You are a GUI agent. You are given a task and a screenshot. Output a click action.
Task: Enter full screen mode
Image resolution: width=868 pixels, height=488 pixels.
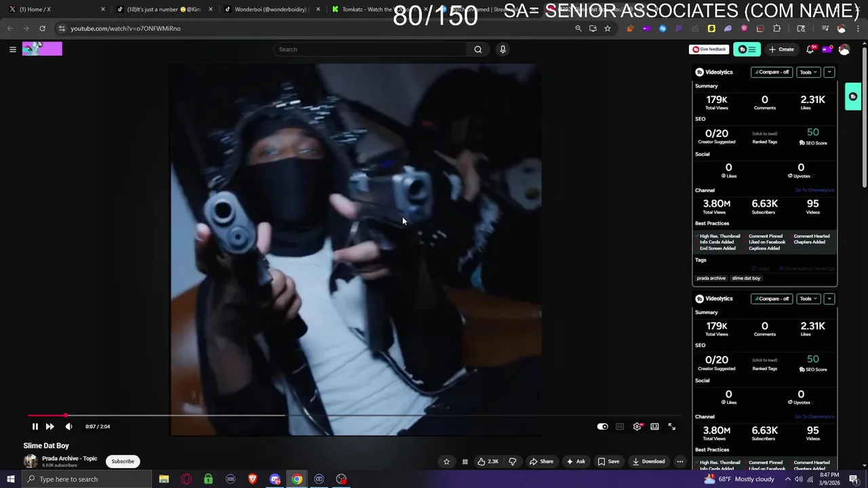(x=672, y=426)
